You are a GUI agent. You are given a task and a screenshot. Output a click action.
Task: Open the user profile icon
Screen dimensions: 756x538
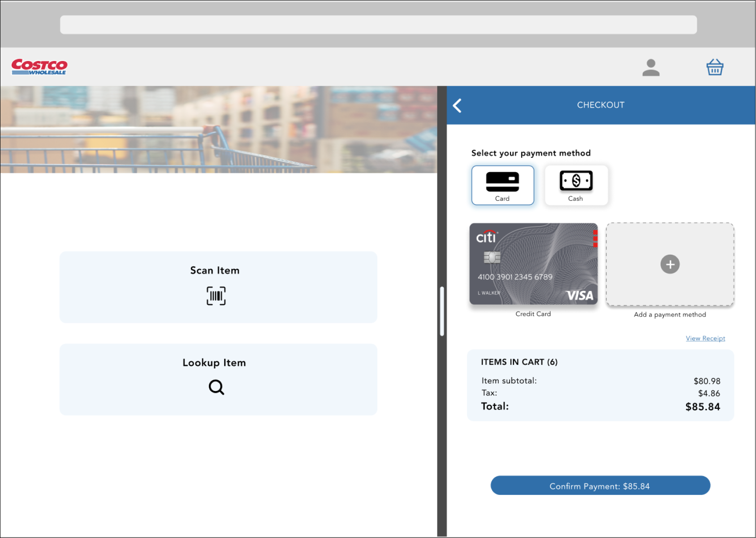coord(651,68)
